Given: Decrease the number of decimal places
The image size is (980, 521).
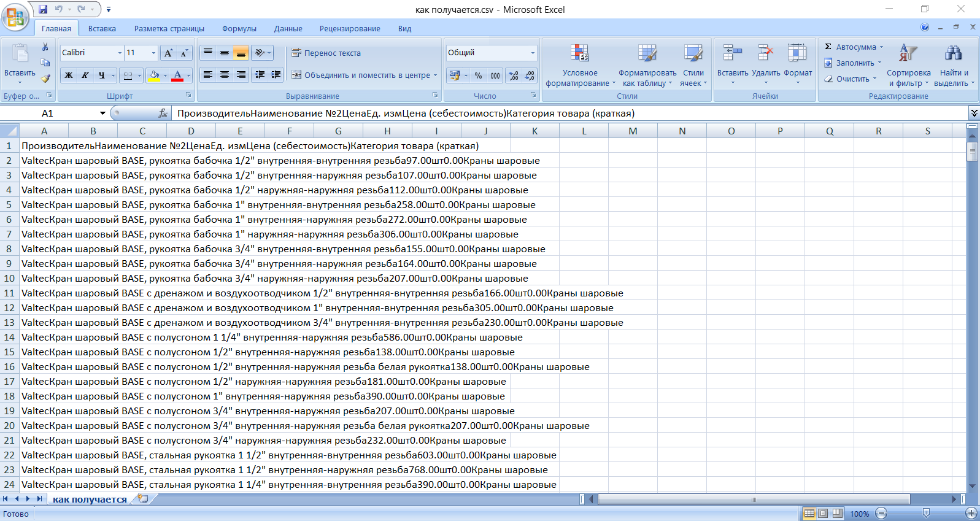Looking at the screenshot, I should tap(530, 75).
